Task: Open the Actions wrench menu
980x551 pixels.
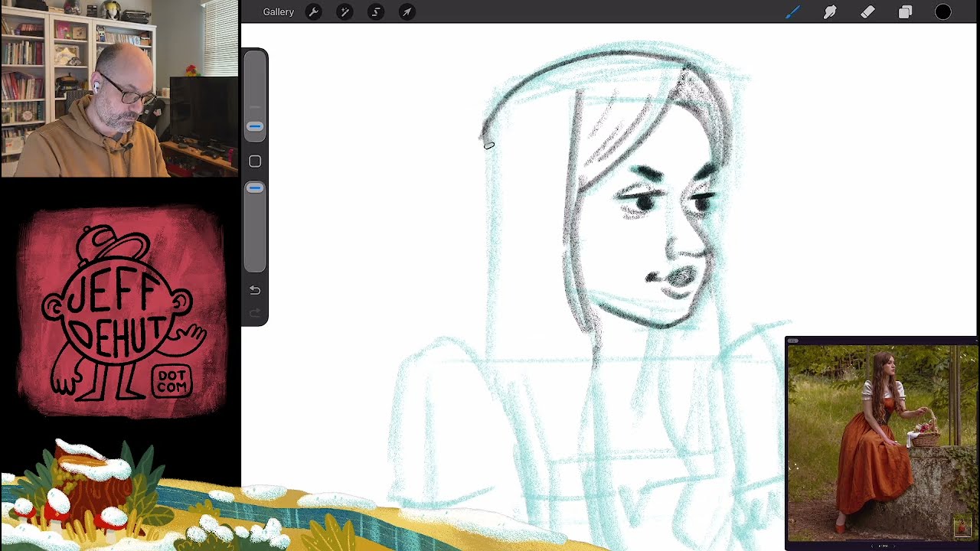Action: click(x=314, y=12)
